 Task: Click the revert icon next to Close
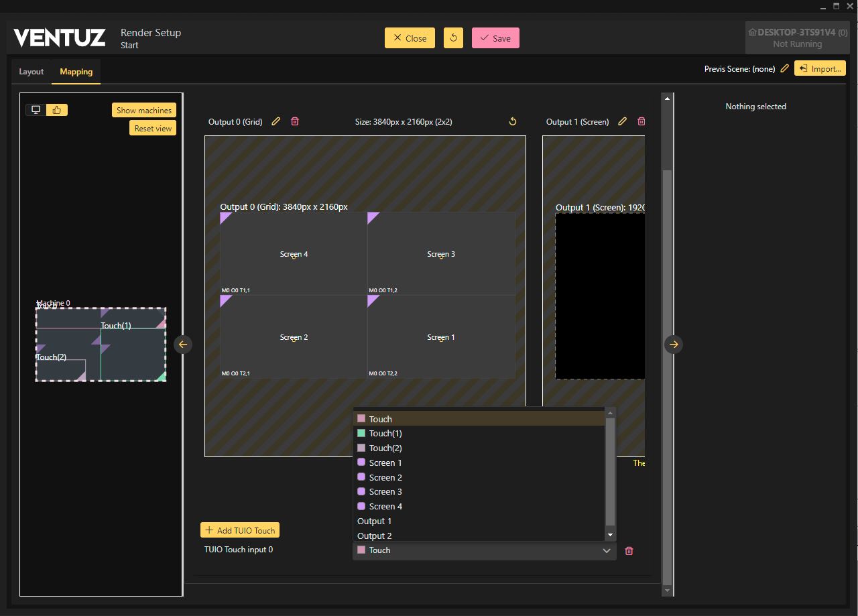point(453,38)
